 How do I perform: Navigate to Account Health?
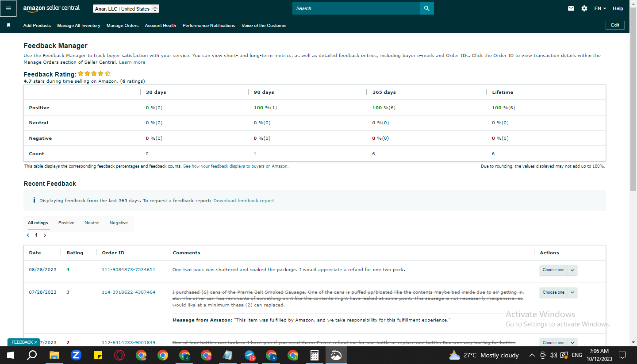pos(161,26)
